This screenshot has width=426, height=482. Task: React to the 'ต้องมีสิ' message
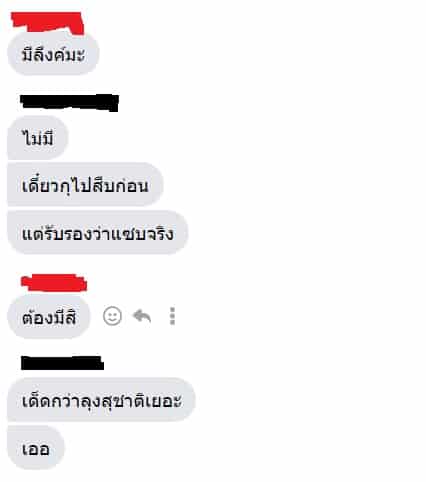[x=112, y=316]
